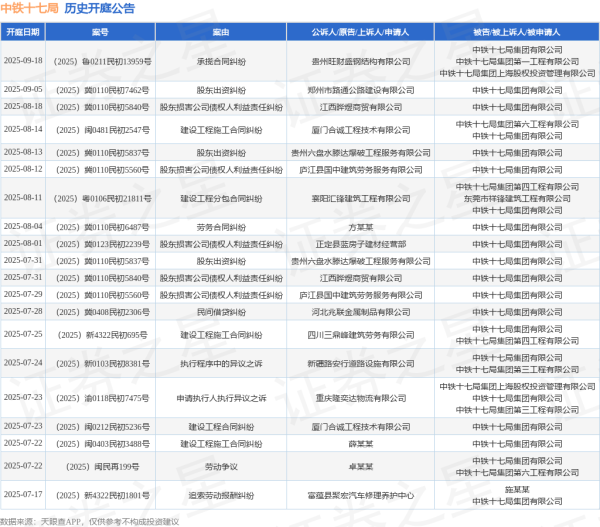Click plaintiff 郑州市路通公路建设有限公司
The image size is (600, 527).
[360, 90]
